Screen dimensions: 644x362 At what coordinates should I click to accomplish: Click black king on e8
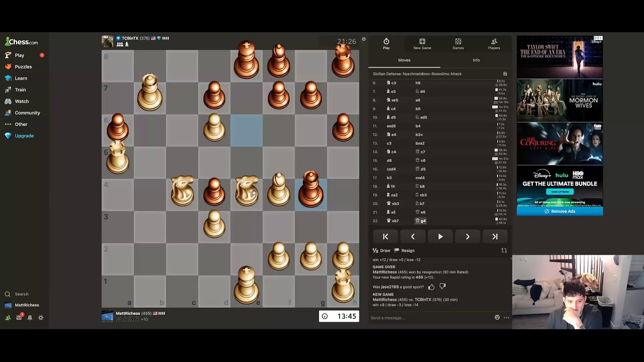point(247,60)
